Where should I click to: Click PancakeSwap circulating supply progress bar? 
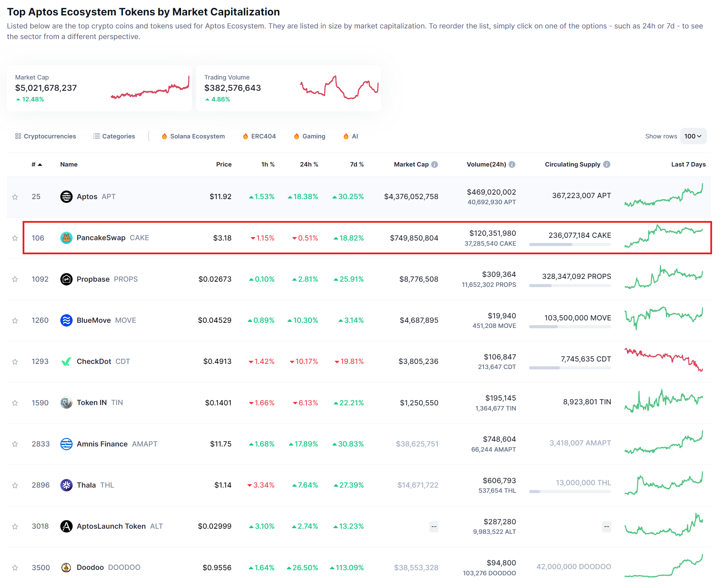click(x=570, y=245)
